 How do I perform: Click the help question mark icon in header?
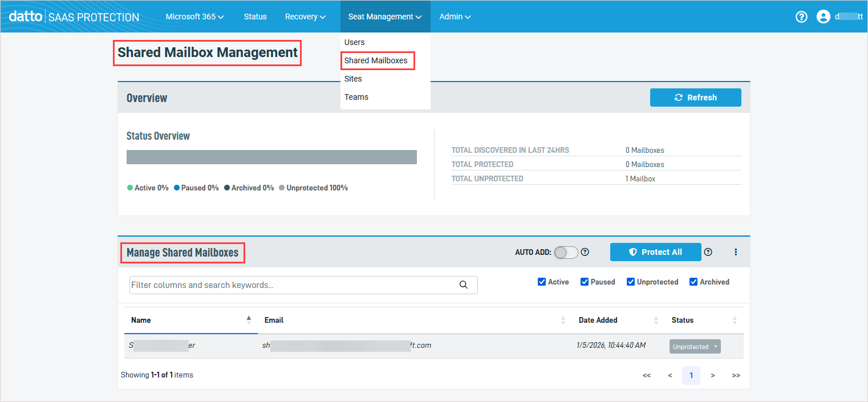pyautogui.click(x=801, y=17)
